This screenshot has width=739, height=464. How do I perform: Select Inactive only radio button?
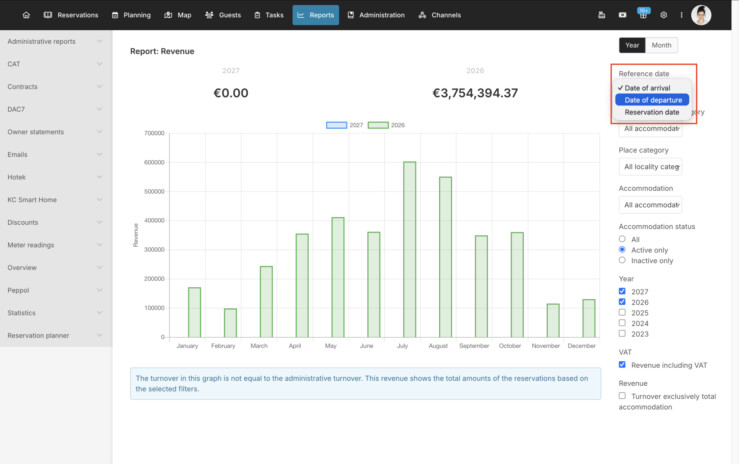tap(622, 260)
